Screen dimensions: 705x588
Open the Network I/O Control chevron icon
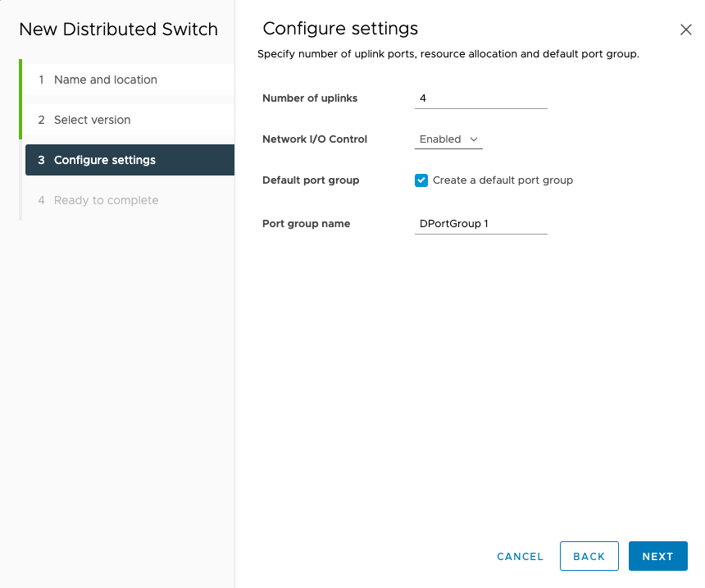(x=474, y=139)
